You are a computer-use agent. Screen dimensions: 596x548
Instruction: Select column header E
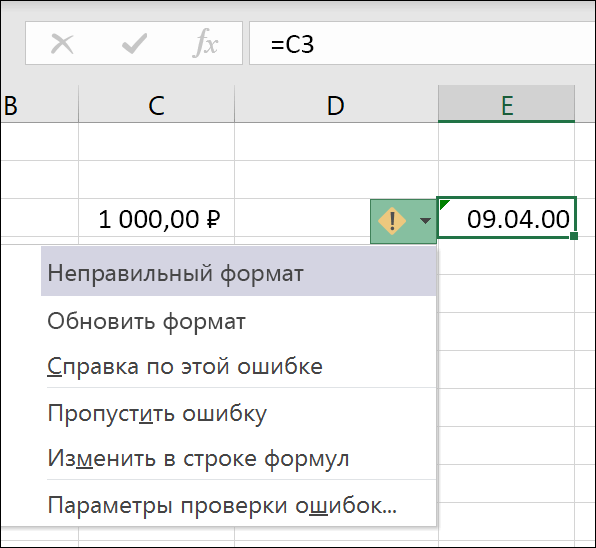tap(506, 105)
